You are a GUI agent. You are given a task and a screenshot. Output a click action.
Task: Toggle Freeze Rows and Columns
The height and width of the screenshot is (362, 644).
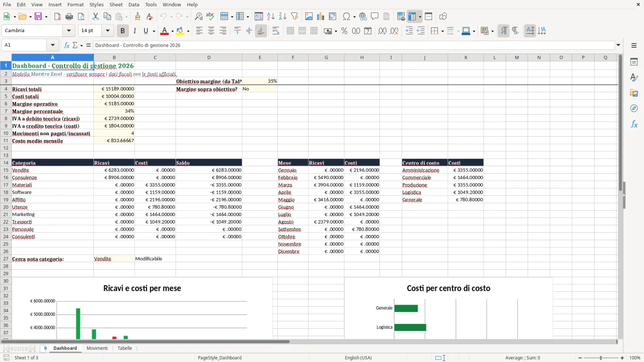coord(413,17)
